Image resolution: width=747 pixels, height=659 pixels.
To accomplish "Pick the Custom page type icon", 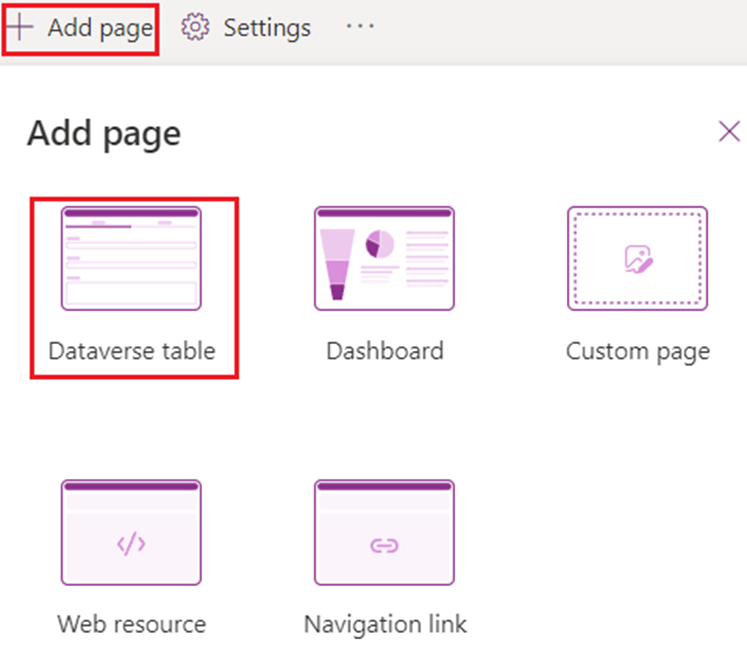I will (637, 258).
